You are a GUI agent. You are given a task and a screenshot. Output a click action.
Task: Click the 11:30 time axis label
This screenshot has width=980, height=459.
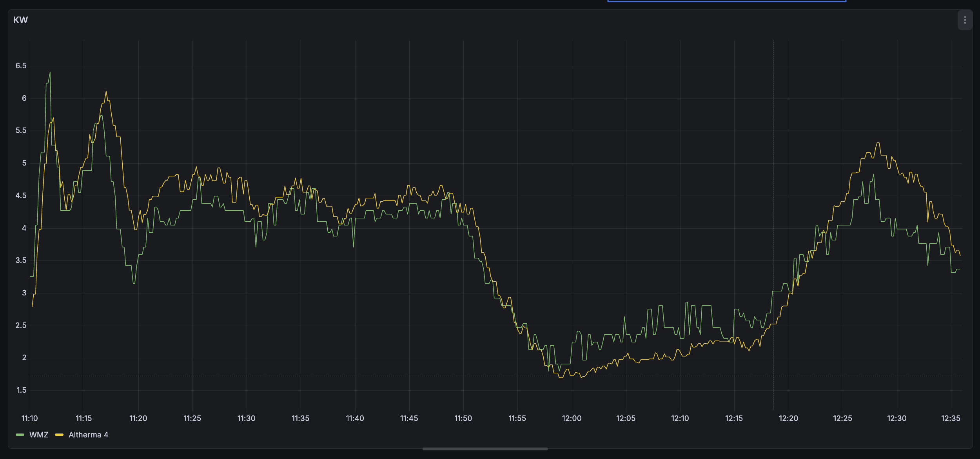[x=247, y=418]
